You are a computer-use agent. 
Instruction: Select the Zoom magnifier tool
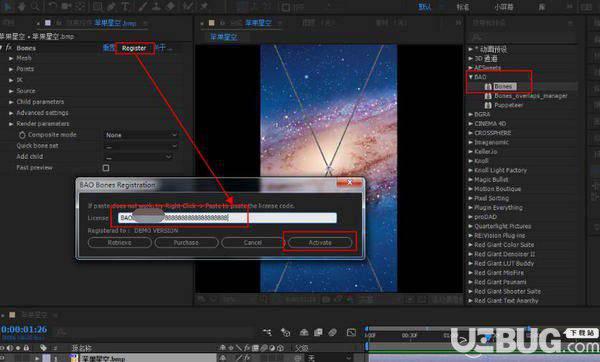[36, 6]
